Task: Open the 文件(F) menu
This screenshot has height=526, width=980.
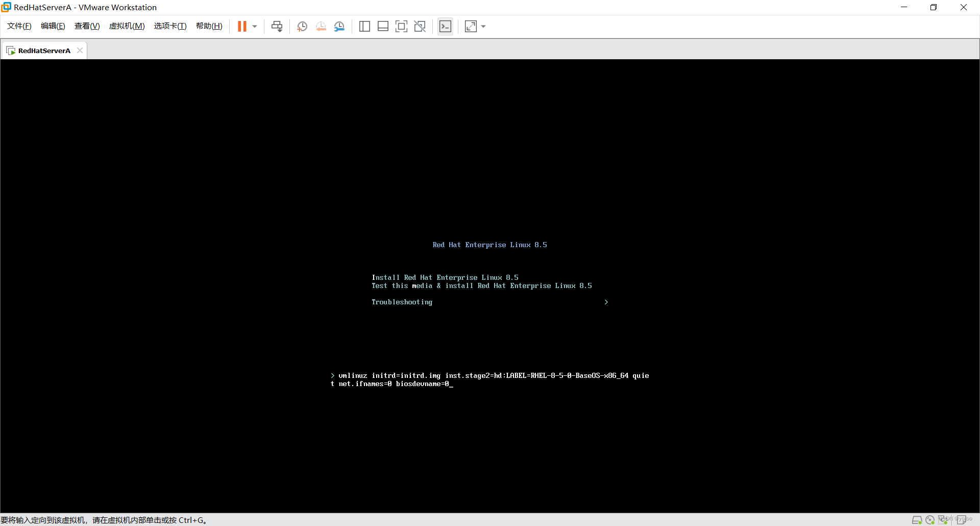Action: [19, 26]
